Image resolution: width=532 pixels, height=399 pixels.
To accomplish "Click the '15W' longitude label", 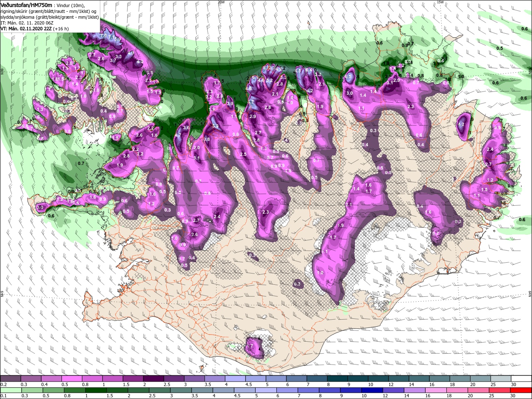I will click(440, 2).
